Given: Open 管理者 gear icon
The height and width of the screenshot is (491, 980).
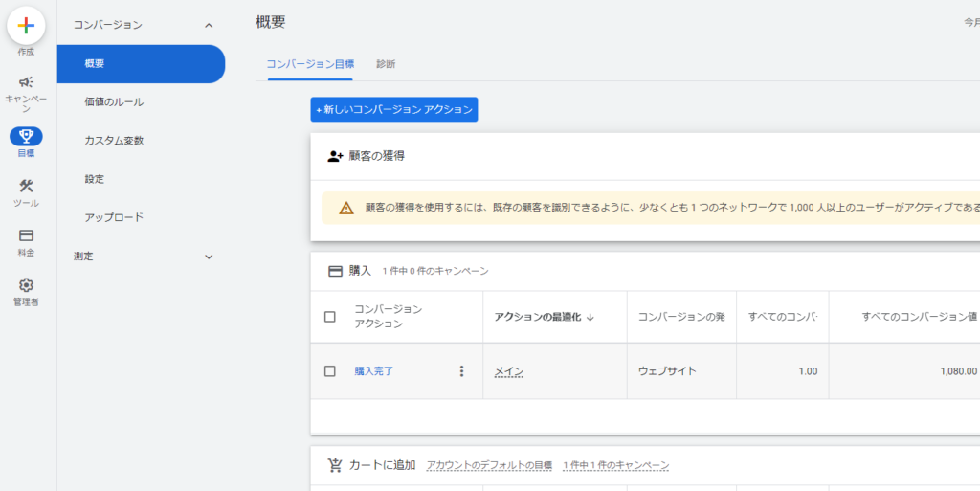Looking at the screenshot, I should (x=27, y=285).
